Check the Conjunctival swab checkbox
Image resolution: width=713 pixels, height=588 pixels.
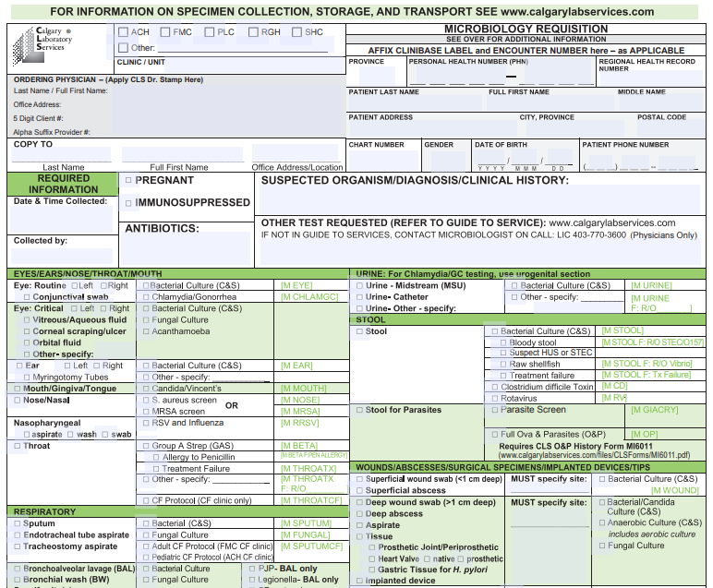tap(27, 297)
